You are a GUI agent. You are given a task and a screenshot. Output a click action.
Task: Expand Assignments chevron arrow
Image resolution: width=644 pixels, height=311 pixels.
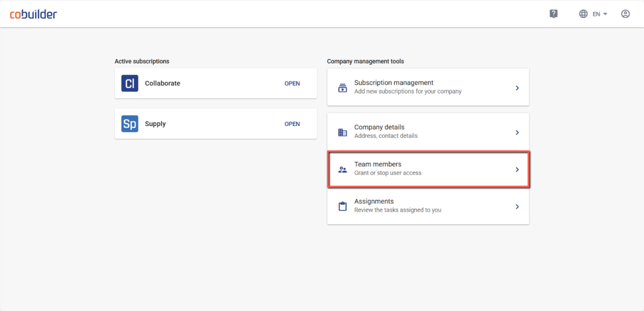coord(517,206)
